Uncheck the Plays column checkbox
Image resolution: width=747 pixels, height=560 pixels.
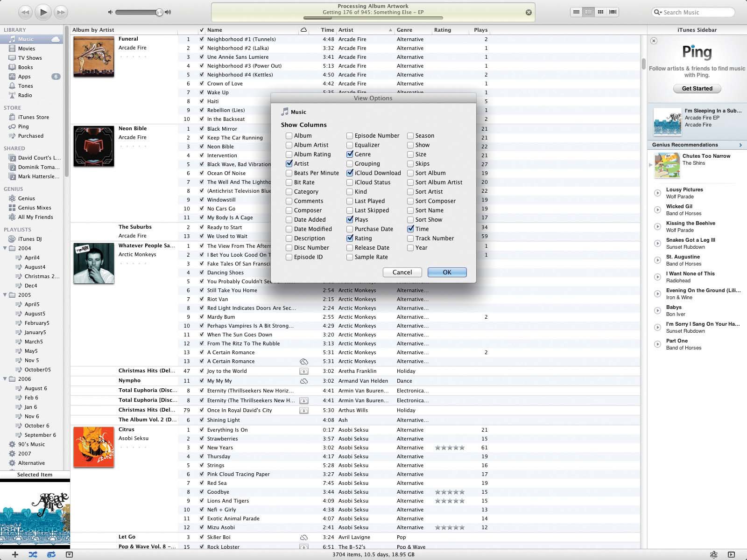[x=350, y=220]
